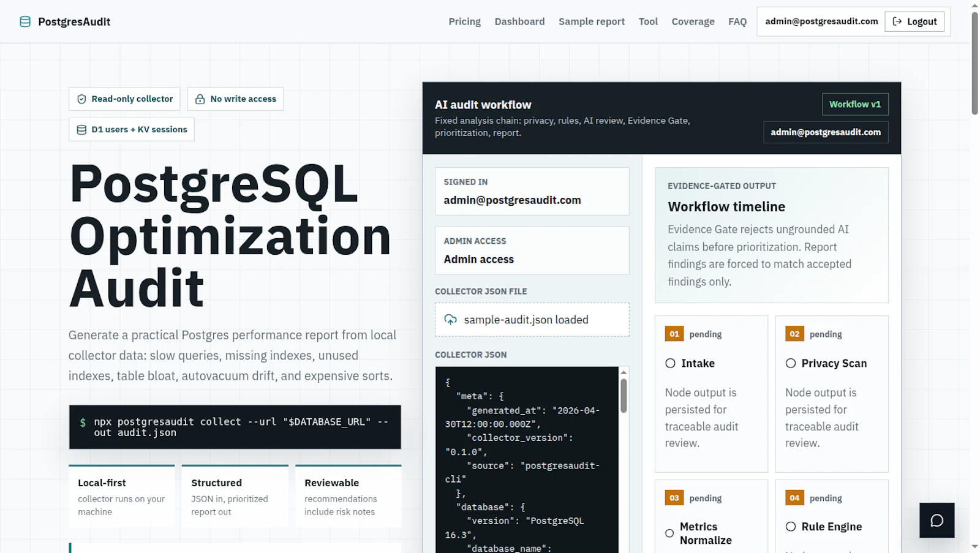This screenshot has height=553, width=980.
Task: Click the collector JSON scroll-up arrow
Action: pyautogui.click(x=624, y=372)
